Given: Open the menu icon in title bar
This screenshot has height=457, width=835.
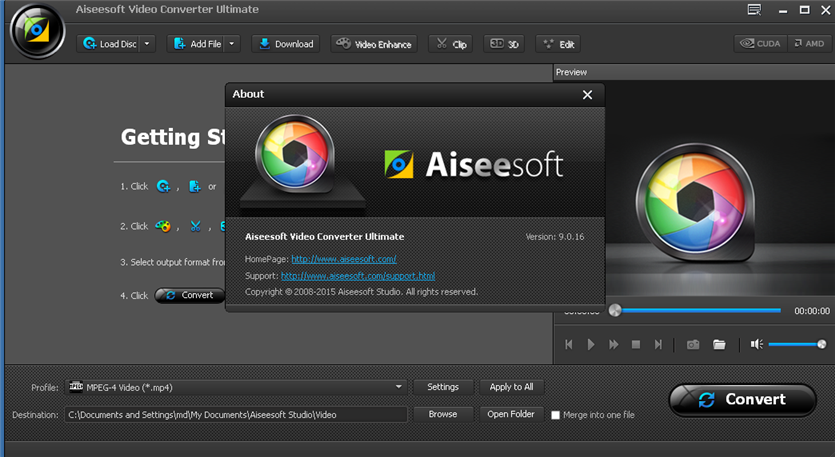Looking at the screenshot, I should [753, 10].
